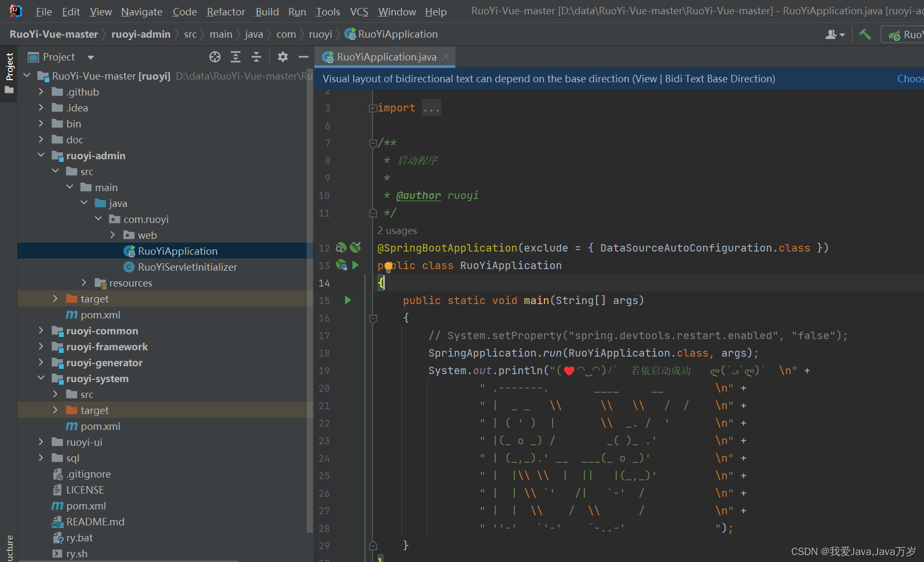Image resolution: width=924 pixels, height=562 pixels.
Task: Click the run gutter arrow on line 13
Action: pyautogui.click(x=356, y=265)
